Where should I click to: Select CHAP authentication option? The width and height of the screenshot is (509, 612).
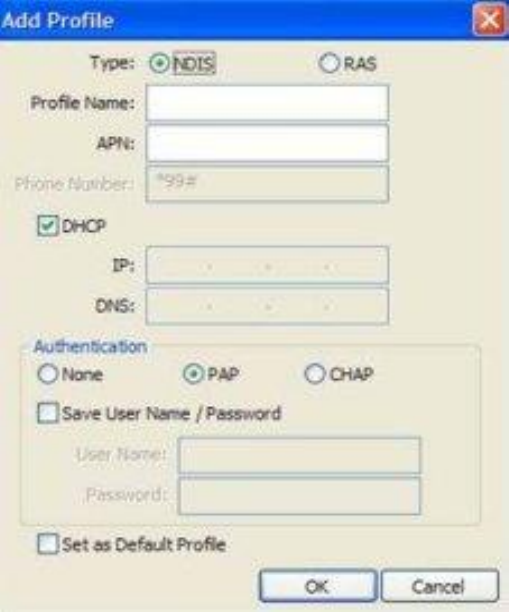tap(315, 374)
